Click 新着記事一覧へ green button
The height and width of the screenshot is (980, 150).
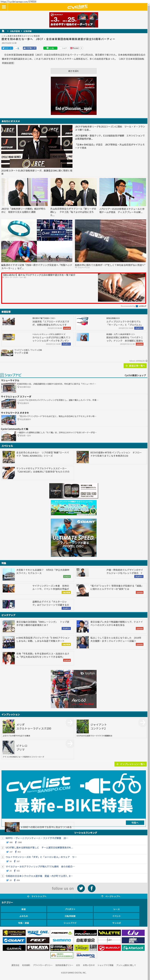tap(135, 366)
